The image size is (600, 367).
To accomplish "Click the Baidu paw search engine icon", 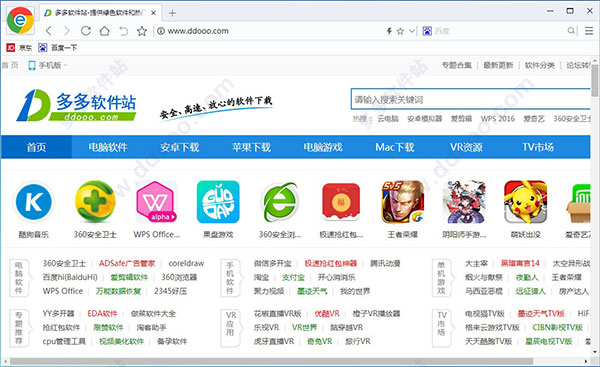I will click(427, 31).
